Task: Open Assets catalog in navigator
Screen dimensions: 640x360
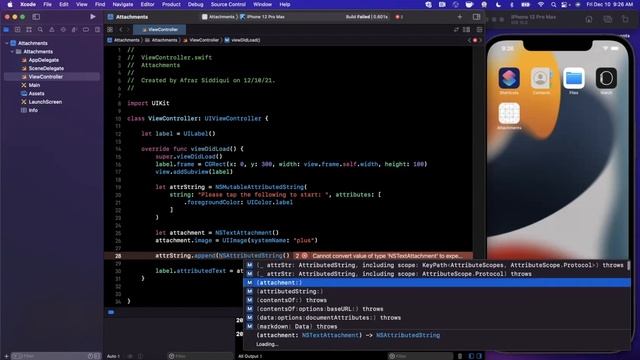Action: (x=36, y=93)
